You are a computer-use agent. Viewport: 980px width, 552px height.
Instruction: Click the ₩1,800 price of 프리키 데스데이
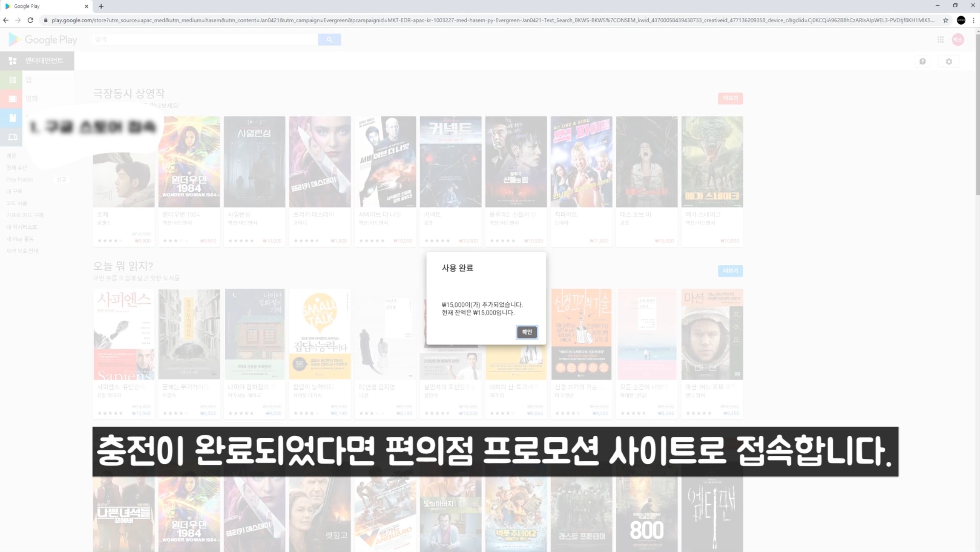tap(339, 241)
